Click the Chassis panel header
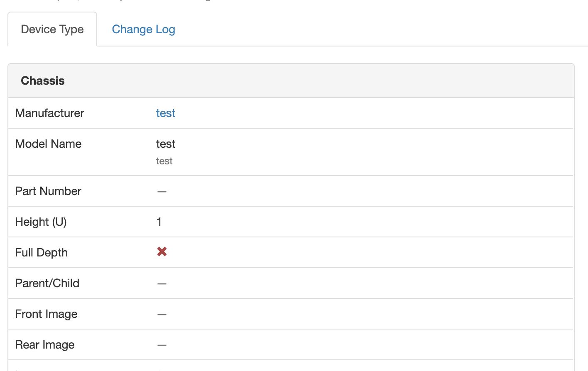This screenshot has height=371, width=588. point(42,81)
